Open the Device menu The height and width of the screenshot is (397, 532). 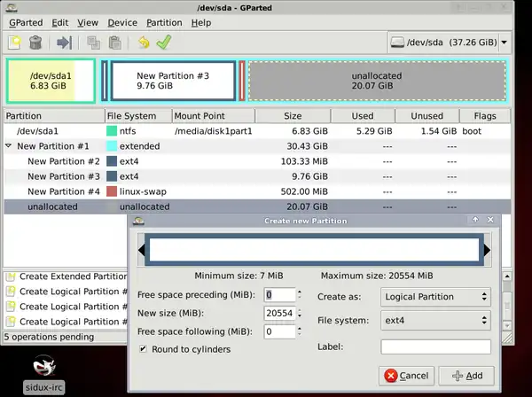[122, 22]
